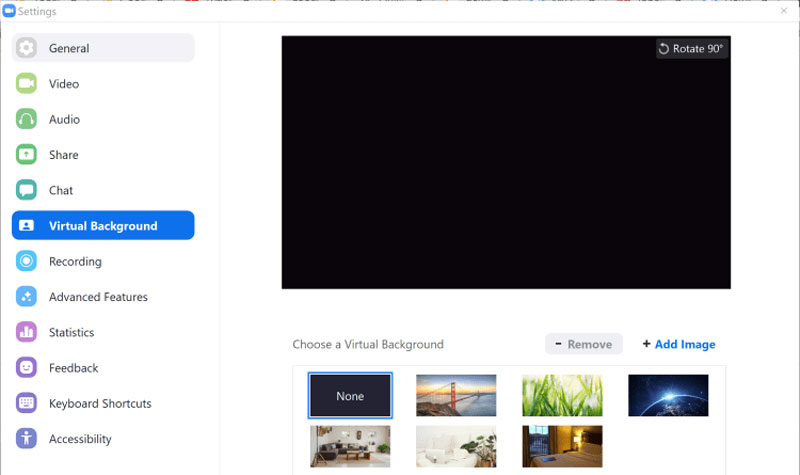Select the Video camera icon
The width and height of the screenshot is (800, 475).
(27, 84)
